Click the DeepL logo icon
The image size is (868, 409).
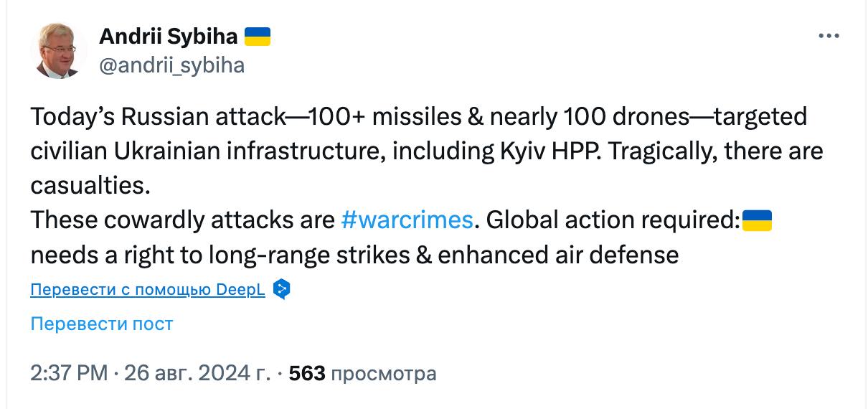[x=282, y=289]
